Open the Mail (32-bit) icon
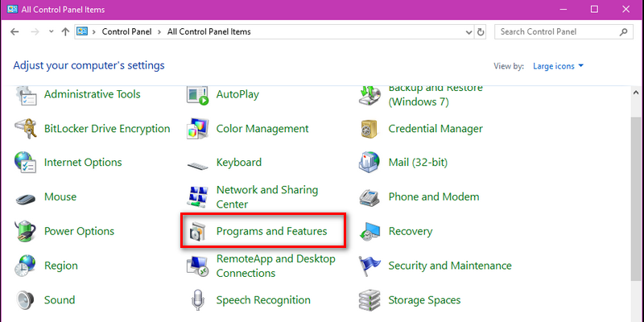Image resolution: width=644 pixels, height=322 pixels. coord(370,163)
